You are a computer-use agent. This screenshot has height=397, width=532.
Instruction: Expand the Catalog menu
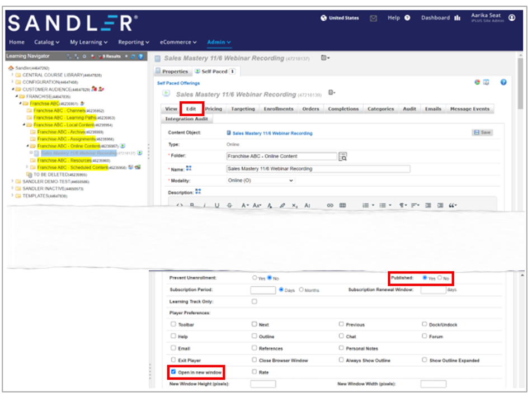tap(47, 42)
